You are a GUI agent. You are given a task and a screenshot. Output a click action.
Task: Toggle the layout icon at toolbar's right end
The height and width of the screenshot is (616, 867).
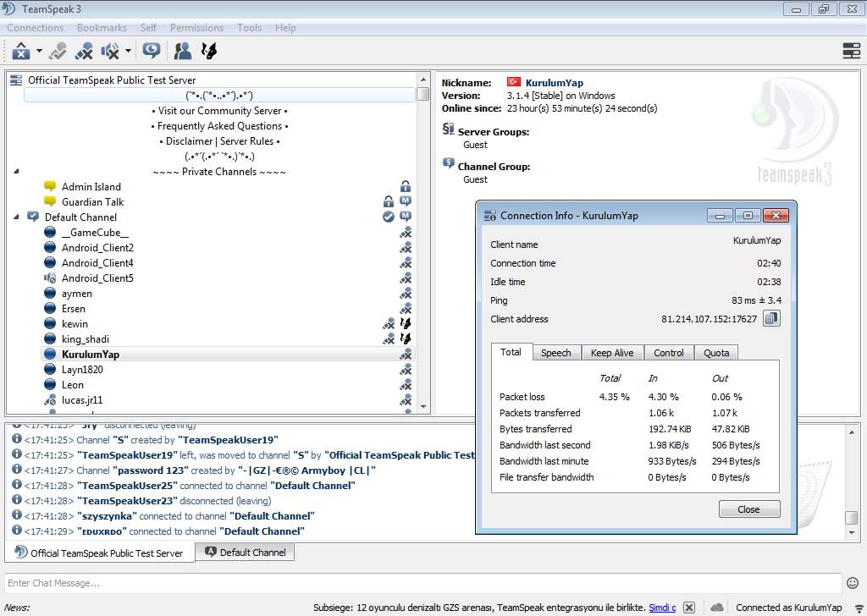pos(852,51)
